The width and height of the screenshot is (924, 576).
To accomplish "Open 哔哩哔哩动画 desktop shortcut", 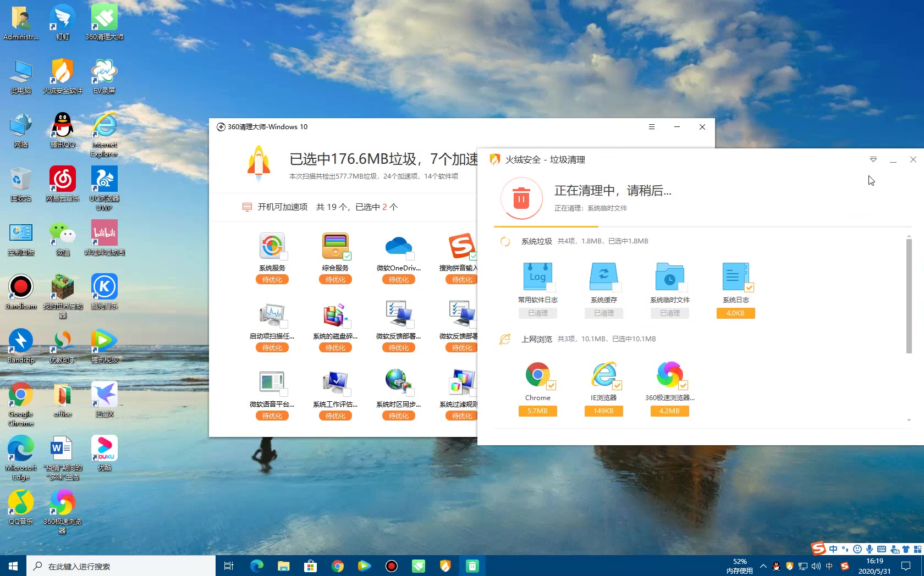I will [x=105, y=237].
